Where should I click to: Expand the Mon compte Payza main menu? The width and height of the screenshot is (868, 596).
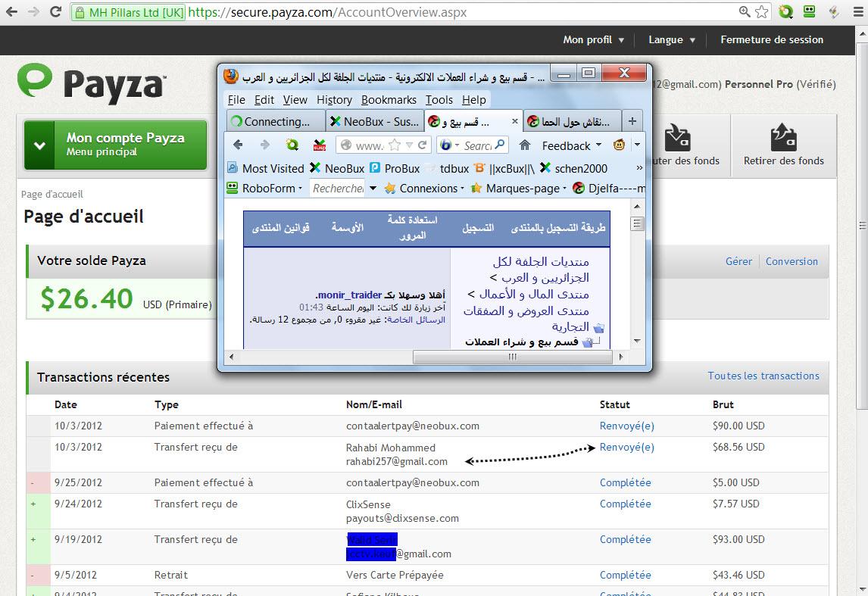tap(115, 145)
